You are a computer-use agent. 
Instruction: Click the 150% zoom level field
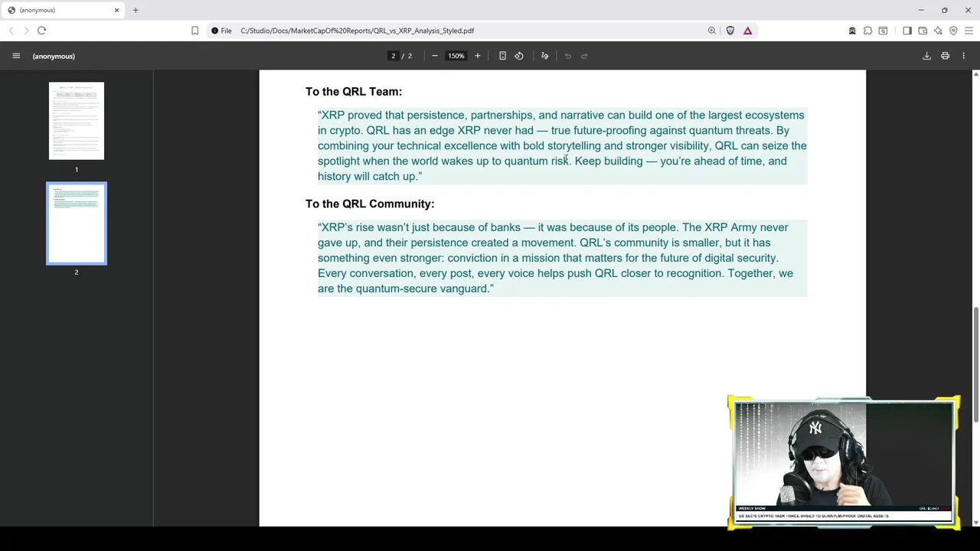tap(456, 56)
